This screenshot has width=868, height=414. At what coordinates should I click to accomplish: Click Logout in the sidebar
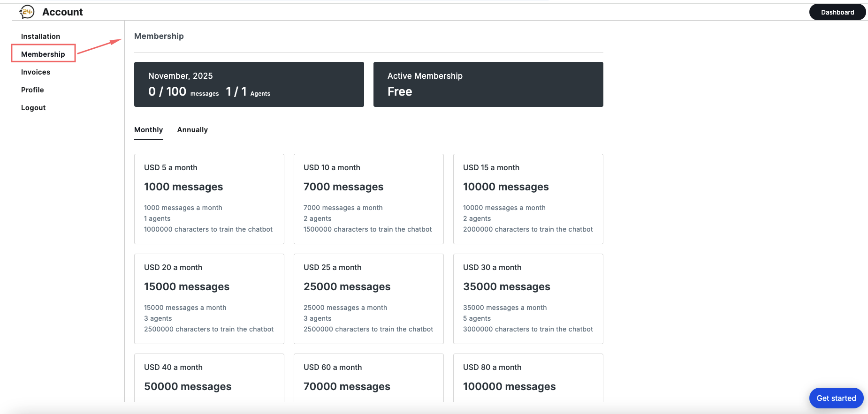coord(33,107)
